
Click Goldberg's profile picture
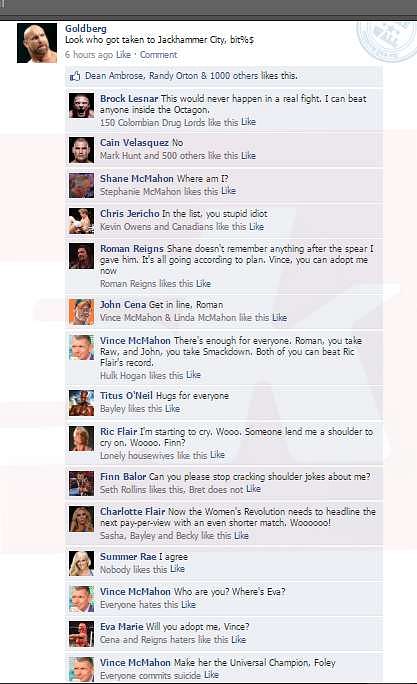[37, 43]
